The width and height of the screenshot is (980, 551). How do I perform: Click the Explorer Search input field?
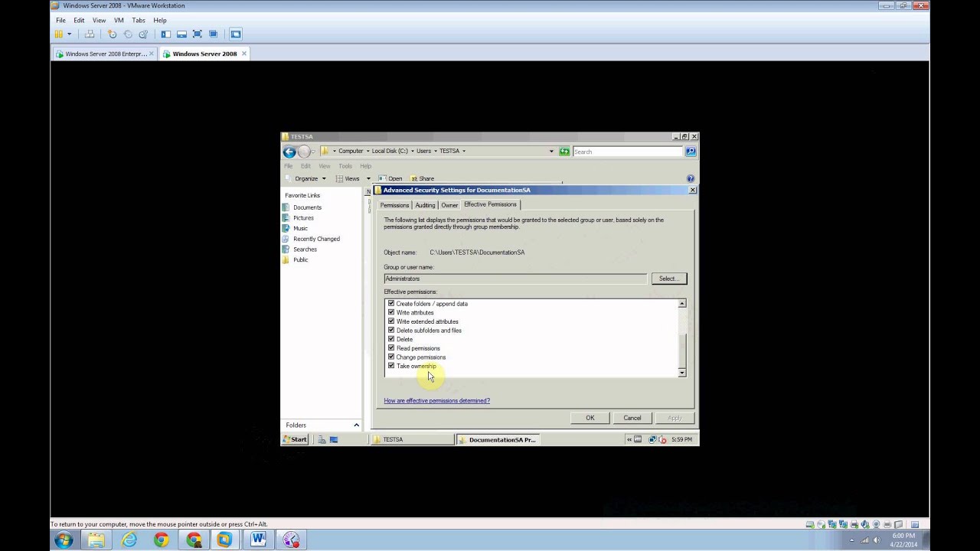pos(628,152)
